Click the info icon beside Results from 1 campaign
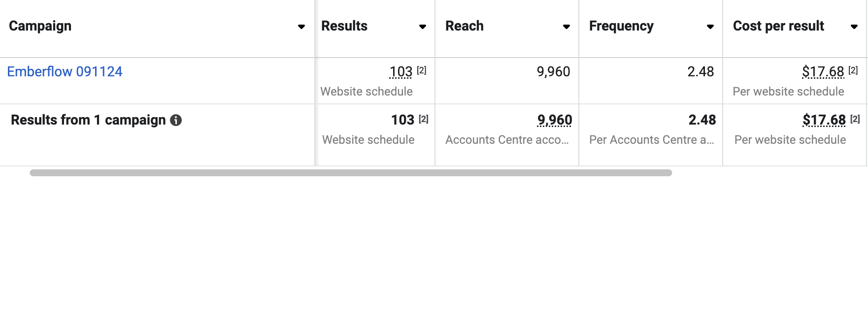The image size is (868, 320). (x=176, y=120)
